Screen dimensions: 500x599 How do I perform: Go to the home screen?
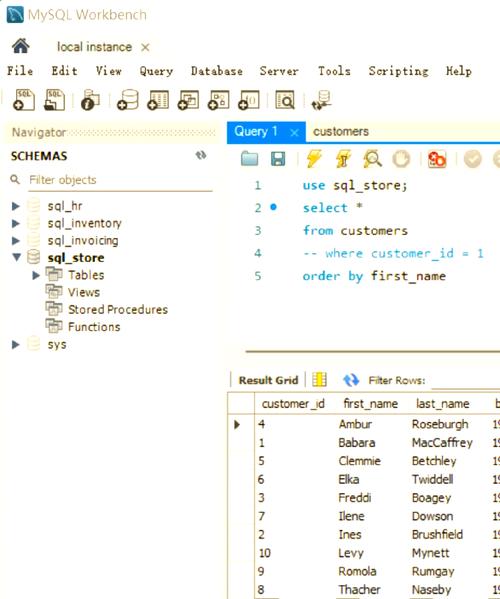coord(21,46)
